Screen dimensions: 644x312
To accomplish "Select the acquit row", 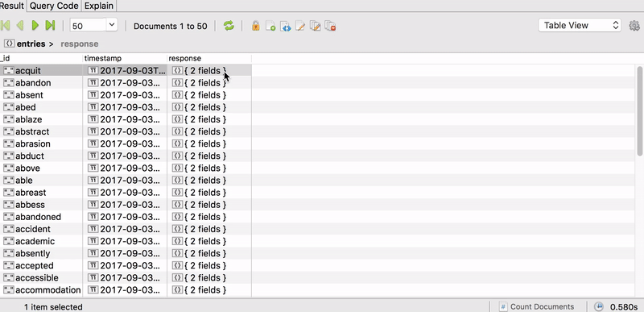I will click(126, 71).
